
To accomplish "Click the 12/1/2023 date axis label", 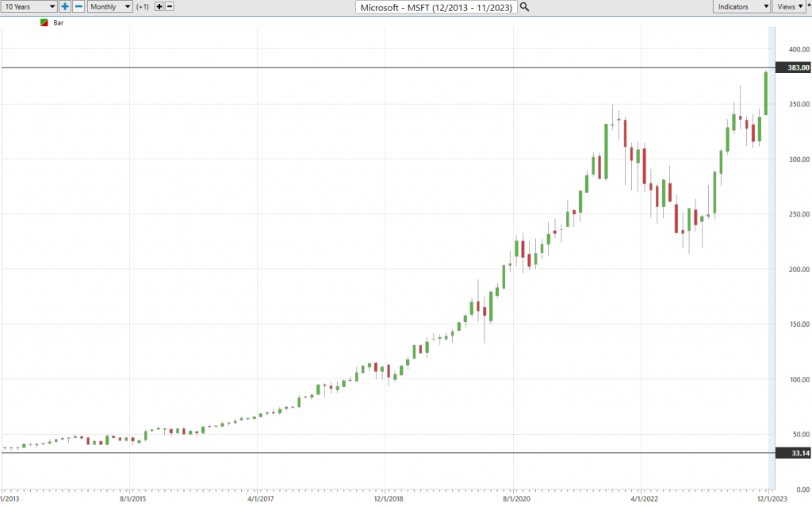I will 772,499.
